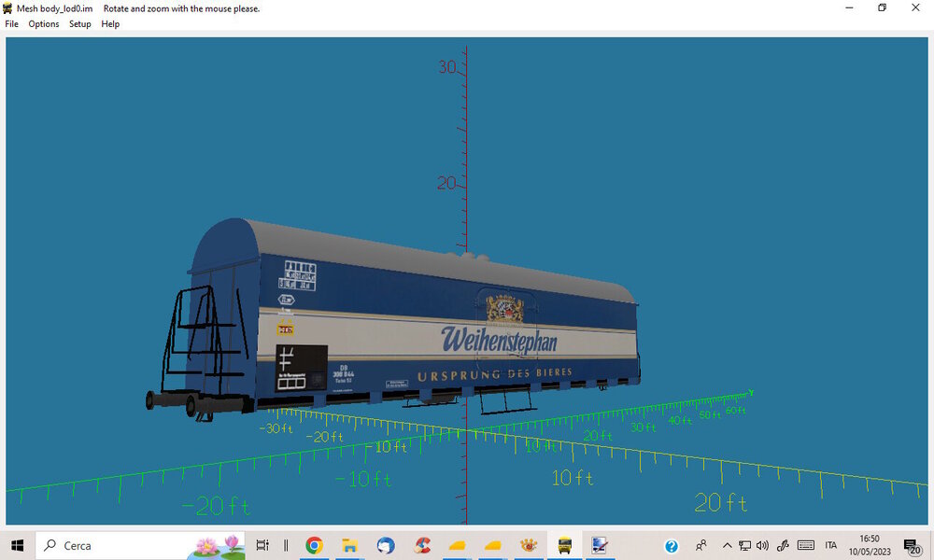Open the second yellow wedge taskbar app
The height and width of the screenshot is (560, 934).
coord(492,545)
